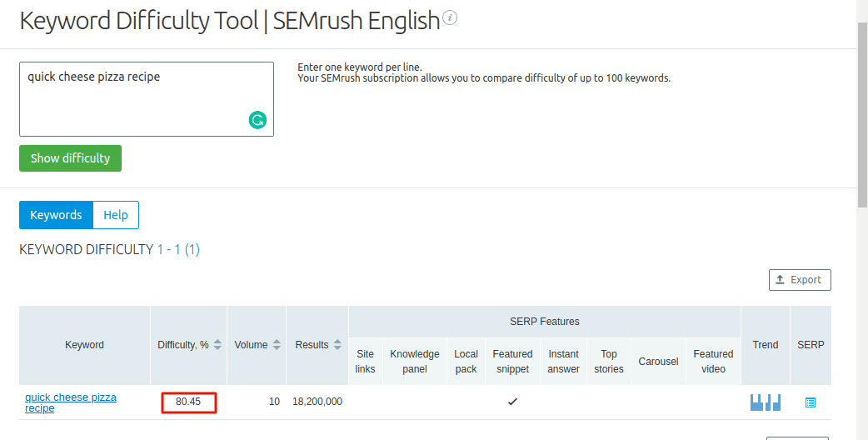Viewport: 868px width, 440px height.
Task: Click the Trend column header
Action: 766,345
